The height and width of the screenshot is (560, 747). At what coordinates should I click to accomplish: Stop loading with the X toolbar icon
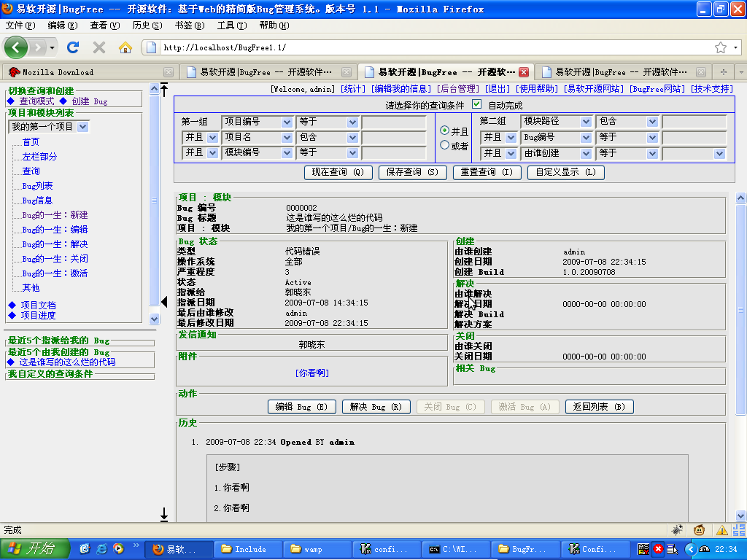99,47
